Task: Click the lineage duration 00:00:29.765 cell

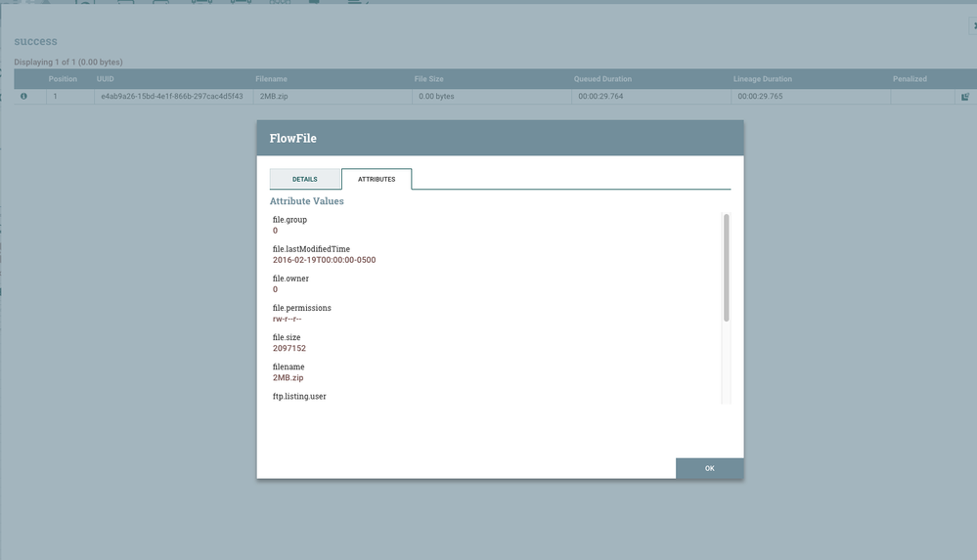Action: coord(811,97)
